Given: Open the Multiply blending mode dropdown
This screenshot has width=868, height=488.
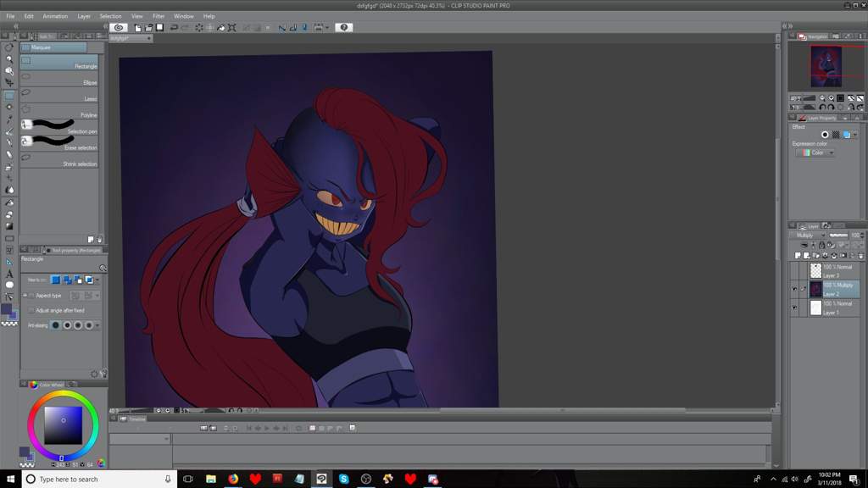Looking at the screenshot, I should [x=808, y=236].
